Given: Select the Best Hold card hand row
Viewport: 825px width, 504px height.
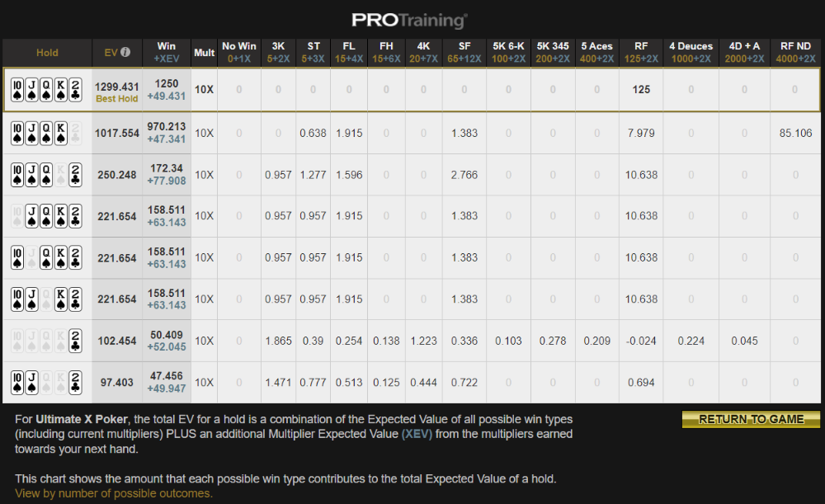Looking at the screenshot, I should pyautogui.click(x=46, y=90).
